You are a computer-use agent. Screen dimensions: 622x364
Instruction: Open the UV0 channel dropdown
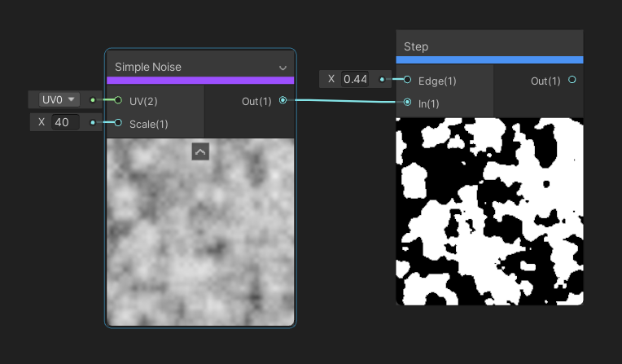(59, 99)
